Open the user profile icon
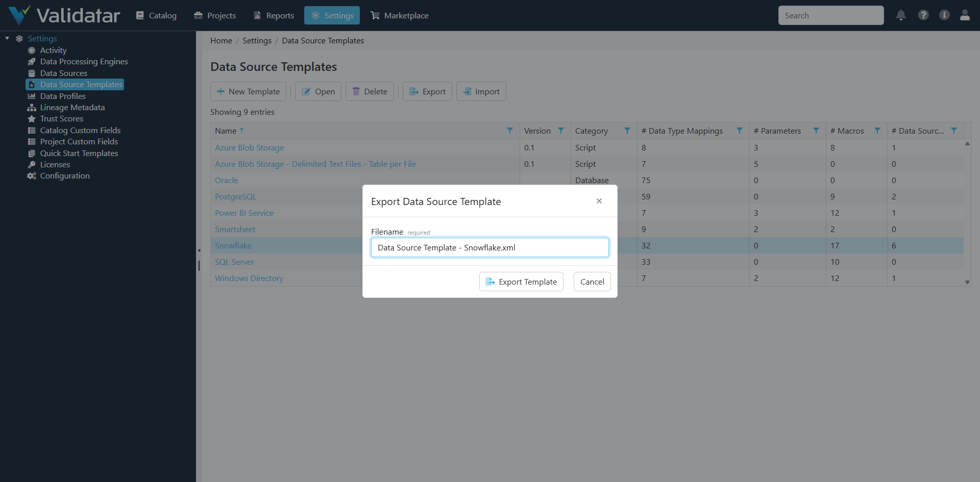Screen dimensions: 980x482 965,15
